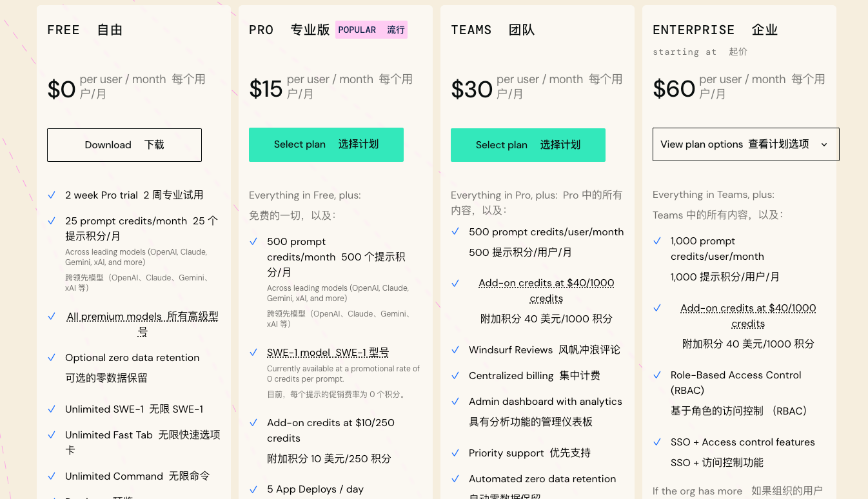Click the ENTERPRISE plan heading

point(693,30)
